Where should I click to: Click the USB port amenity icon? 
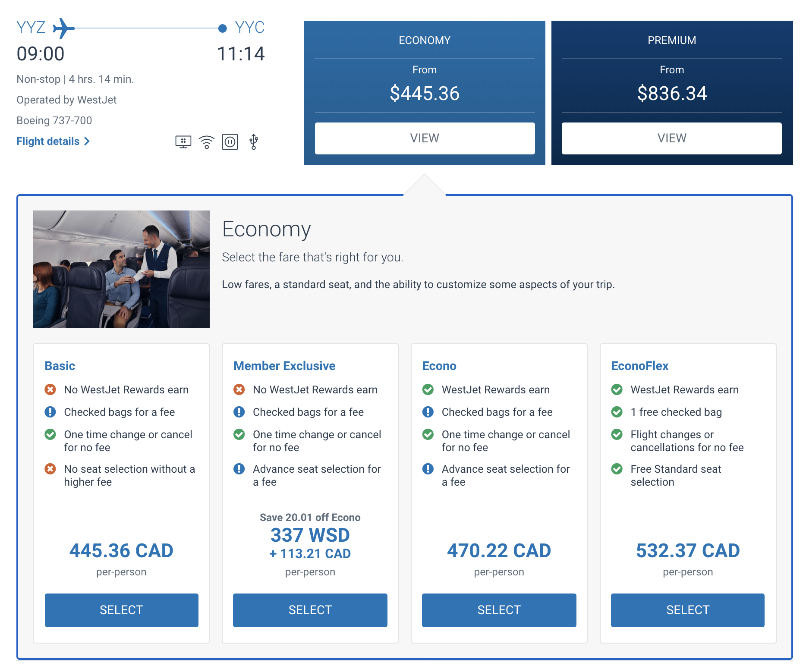click(x=254, y=141)
